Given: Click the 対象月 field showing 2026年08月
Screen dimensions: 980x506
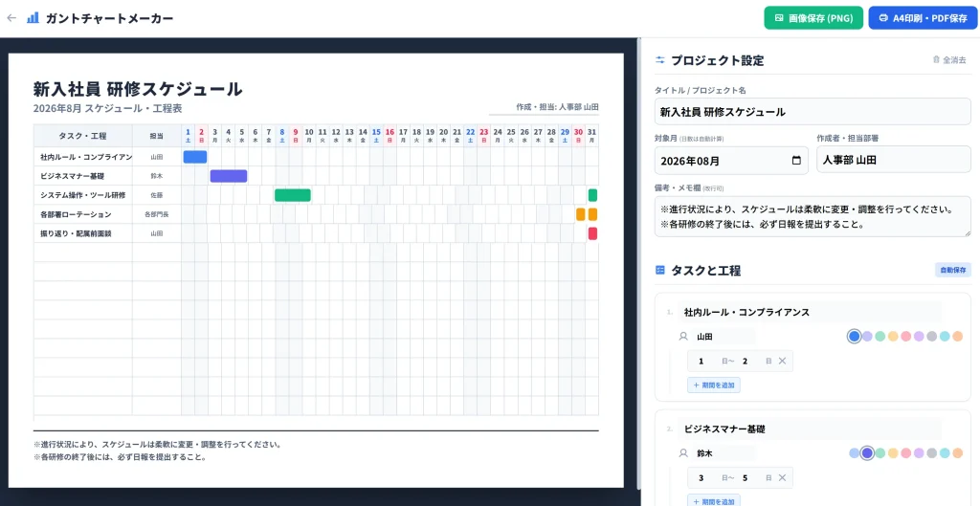Looking at the screenshot, I should pos(731,161).
